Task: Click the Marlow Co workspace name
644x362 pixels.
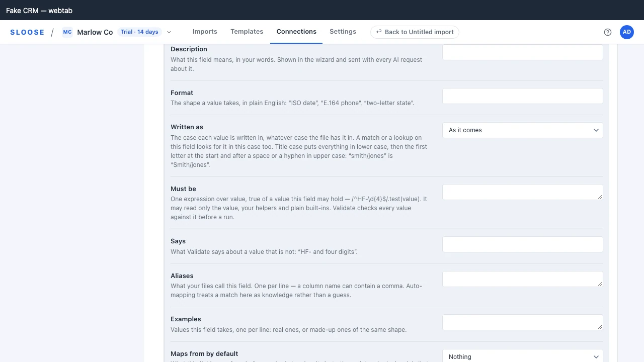Action: coord(95,32)
